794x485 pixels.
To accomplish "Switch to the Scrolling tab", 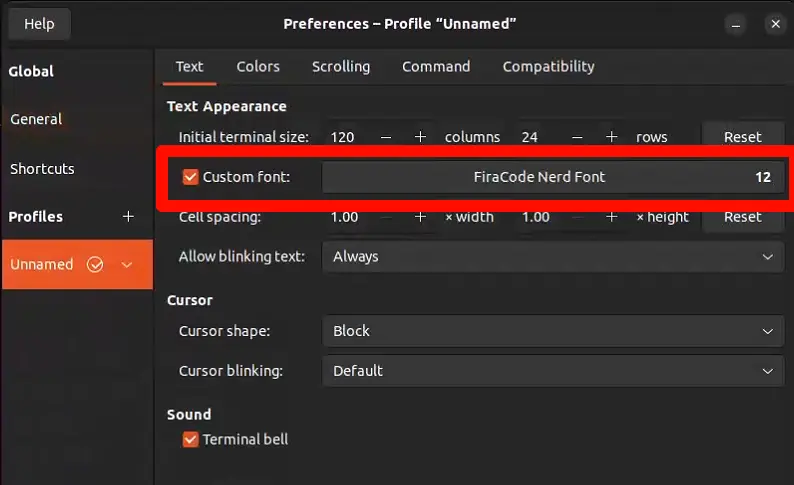I will tap(341, 67).
